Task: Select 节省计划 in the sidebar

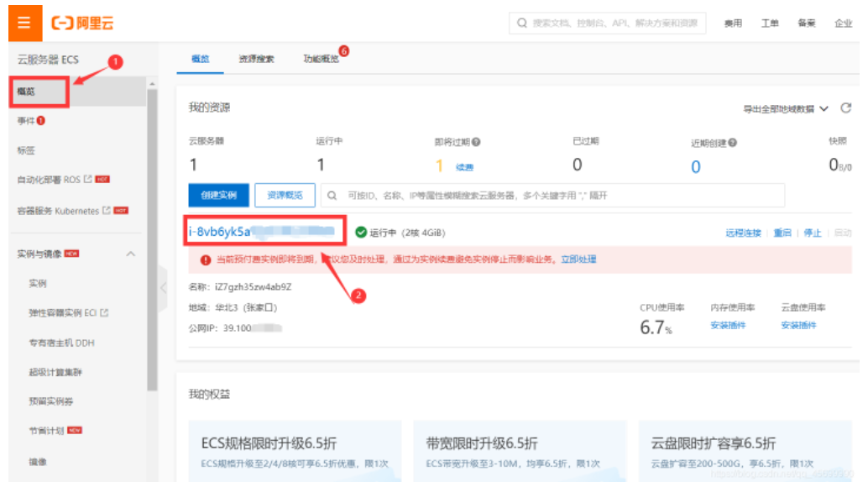Action: [46, 431]
